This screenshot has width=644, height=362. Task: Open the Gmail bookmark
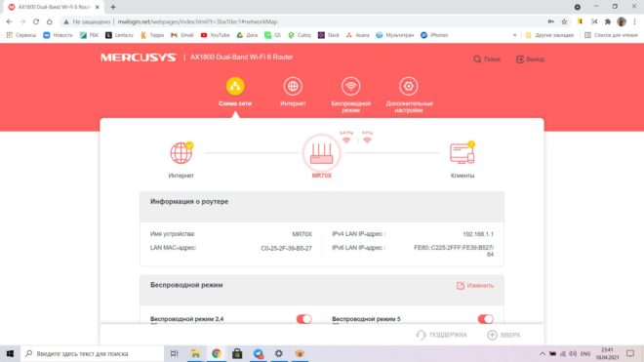[181, 35]
